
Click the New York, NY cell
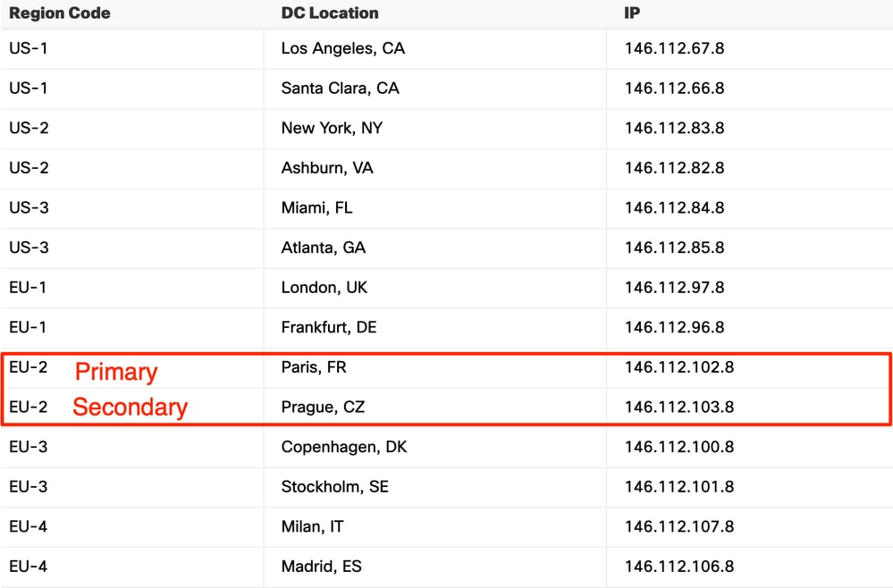click(332, 128)
